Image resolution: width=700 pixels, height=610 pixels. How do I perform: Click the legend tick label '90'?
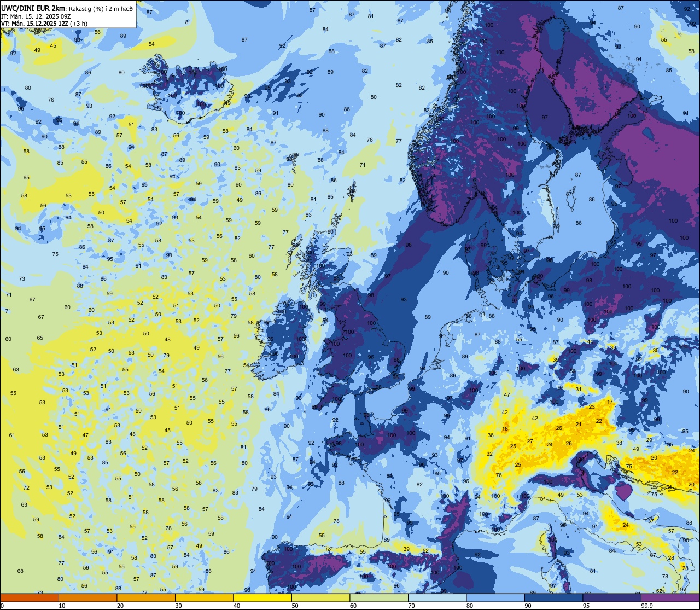click(x=528, y=606)
